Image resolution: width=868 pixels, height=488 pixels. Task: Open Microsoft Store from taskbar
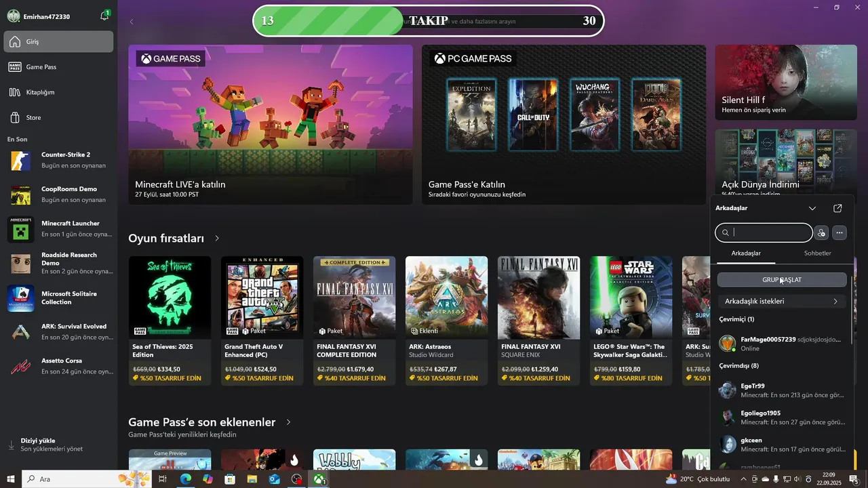coord(230,479)
